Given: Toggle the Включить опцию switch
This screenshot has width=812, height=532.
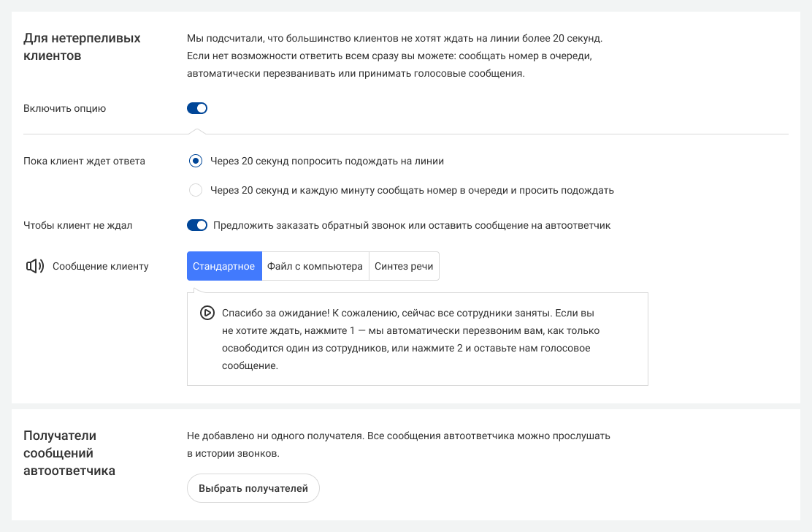Looking at the screenshot, I should (196, 108).
